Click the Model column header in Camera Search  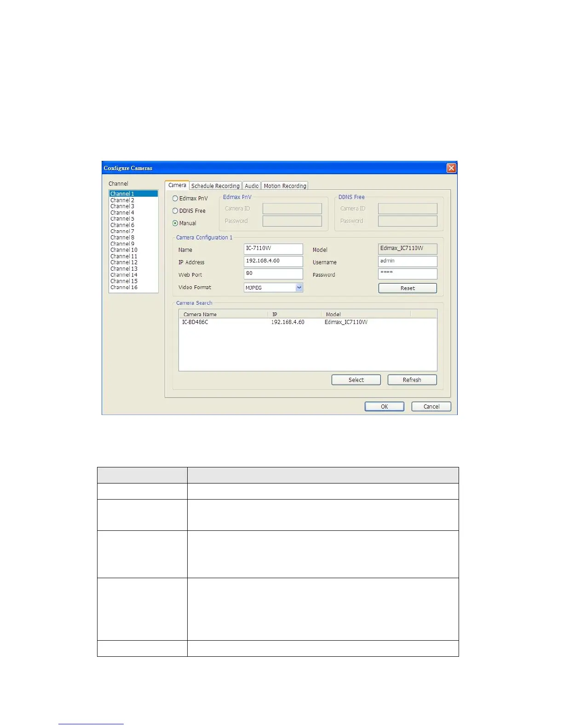[x=366, y=314]
